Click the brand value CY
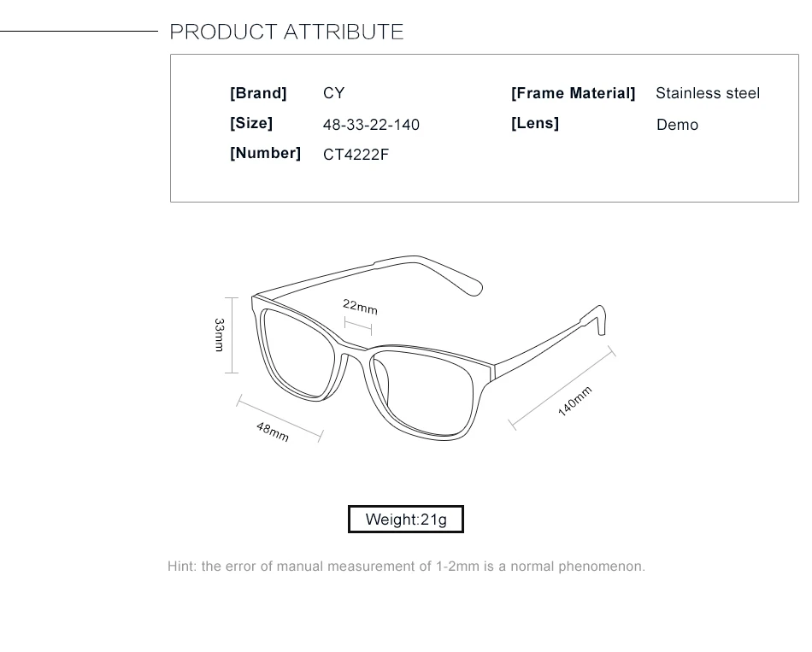 pyautogui.click(x=333, y=93)
